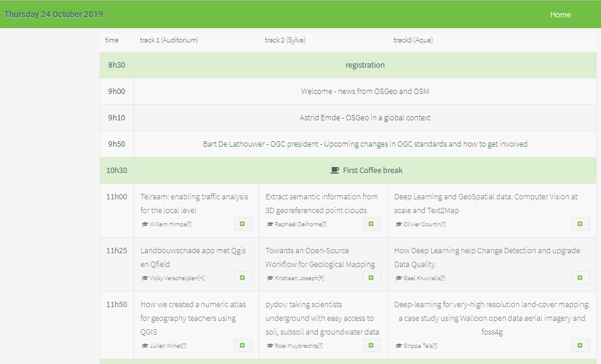Click the coffee cup icon beside First Coffee break
601x364 pixels.
(x=335, y=170)
